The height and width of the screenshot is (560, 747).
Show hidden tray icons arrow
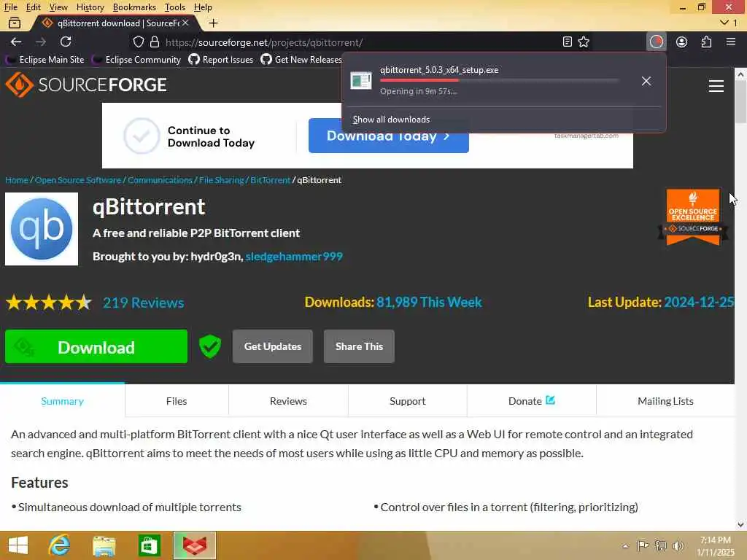pyautogui.click(x=625, y=546)
